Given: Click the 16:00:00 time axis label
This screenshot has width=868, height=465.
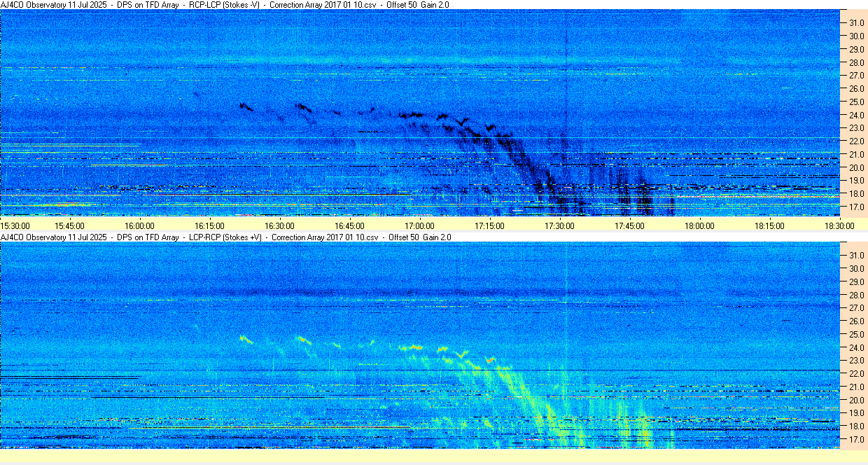Looking at the screenshot, I should click(139, 225).
